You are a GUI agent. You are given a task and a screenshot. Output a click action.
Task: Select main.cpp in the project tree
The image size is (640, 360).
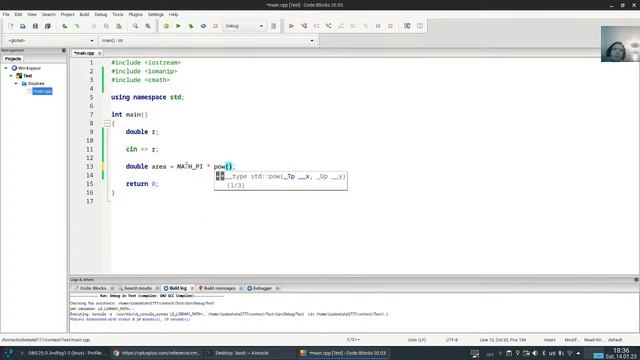point(42,91)
